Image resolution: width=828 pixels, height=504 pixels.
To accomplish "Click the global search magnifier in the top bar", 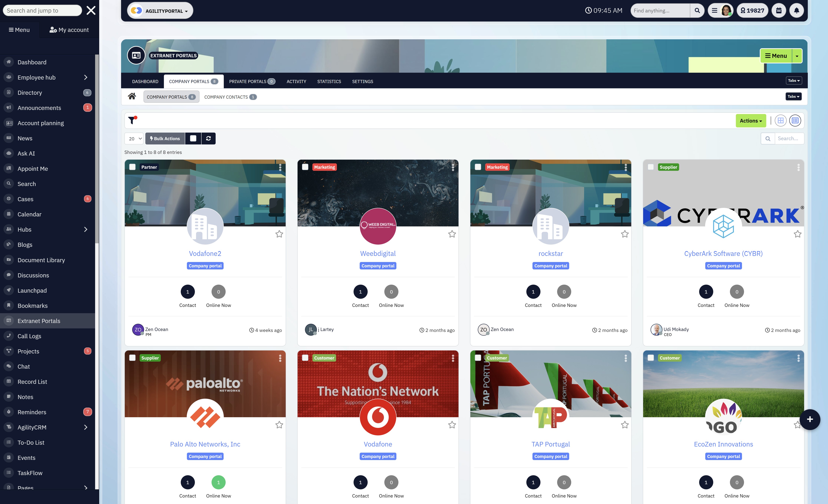I will tap(697, 10).
